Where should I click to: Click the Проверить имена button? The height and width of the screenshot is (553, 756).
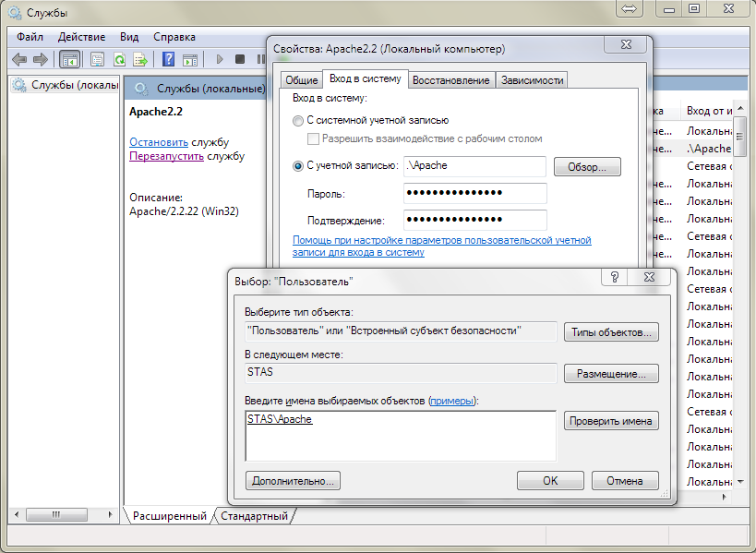point(611,421)
